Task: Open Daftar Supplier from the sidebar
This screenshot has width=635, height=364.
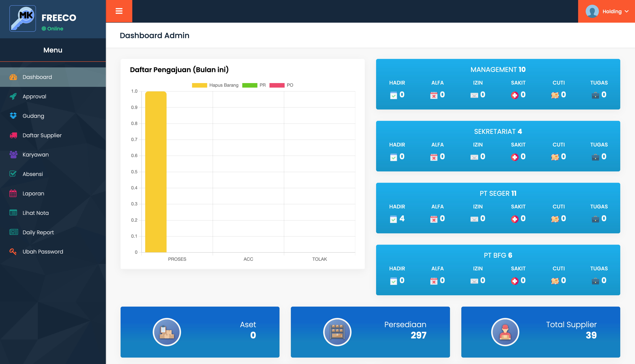Action: (x=53, y=135)
